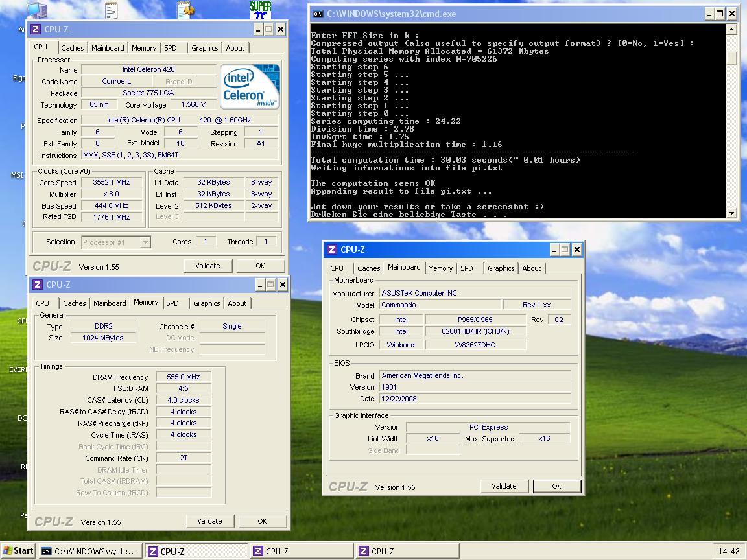The width and height of the screenshot is (747, 560).
Task: Click the Core Voltage value 1.568 V
Action: tap(193, 104)
